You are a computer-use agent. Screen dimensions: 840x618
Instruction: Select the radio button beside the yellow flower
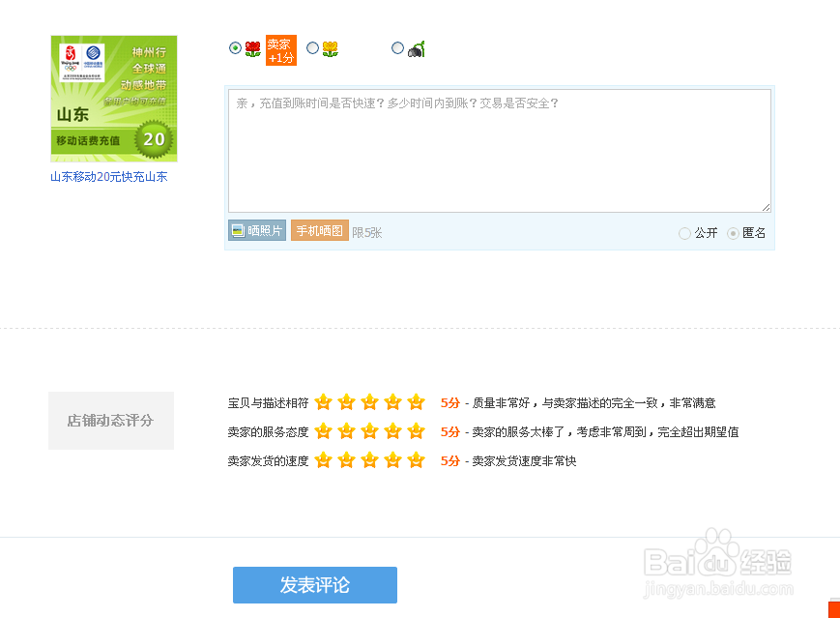311,47
